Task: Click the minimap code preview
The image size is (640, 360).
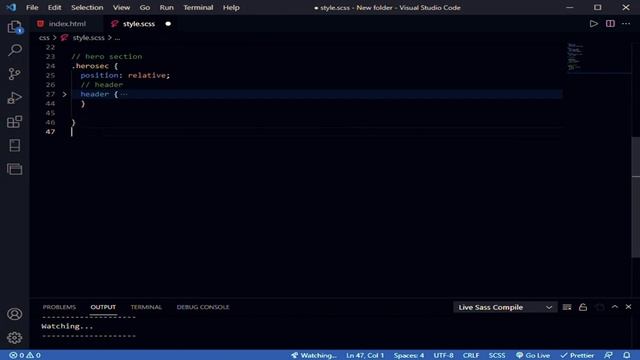Action: pyautogui.click(x=576, y=56)
